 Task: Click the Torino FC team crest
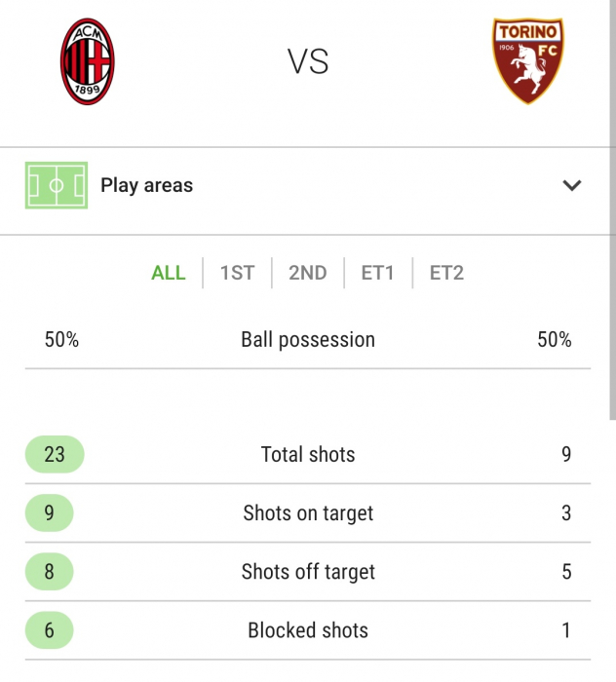528,60
